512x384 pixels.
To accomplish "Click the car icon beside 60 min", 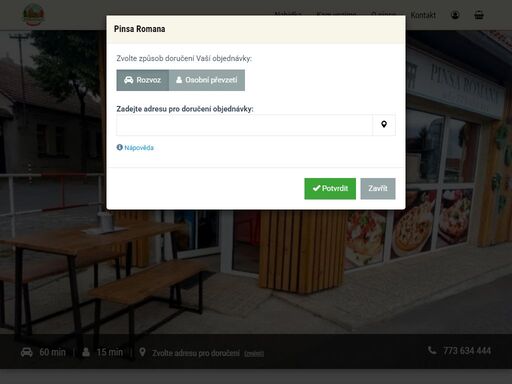I will click(27, 352).
